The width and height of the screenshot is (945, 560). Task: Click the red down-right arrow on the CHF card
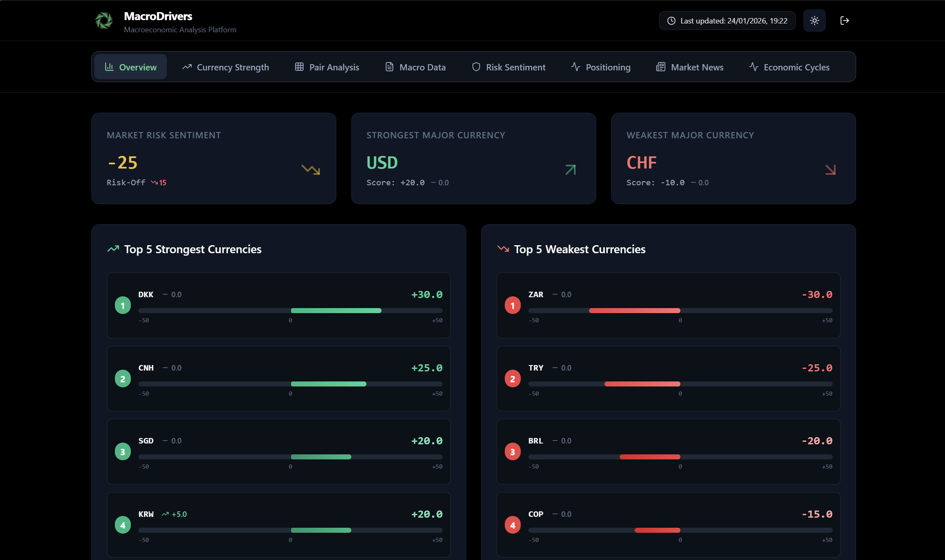(x=831, y=169)
